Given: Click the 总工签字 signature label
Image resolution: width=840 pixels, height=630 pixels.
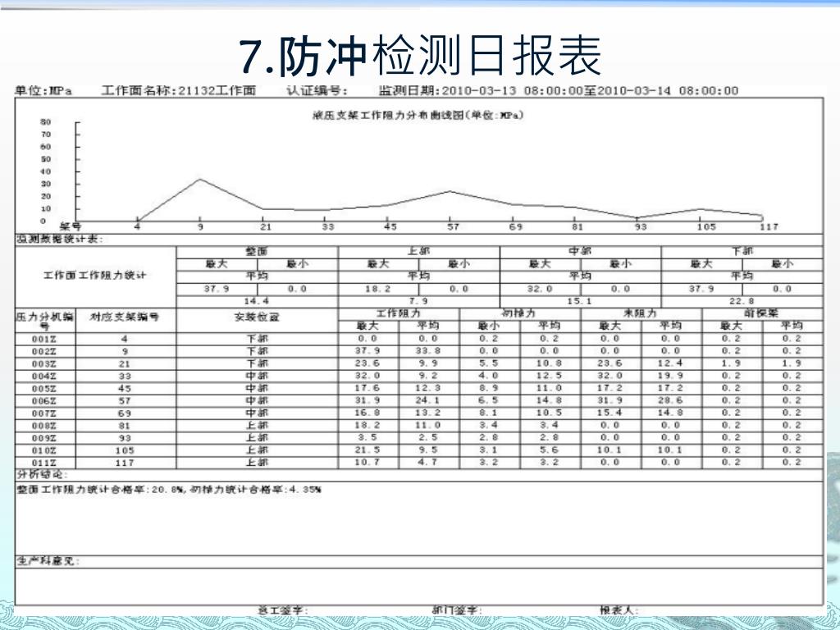Looking at the screenshot, I should click(283, 610).
